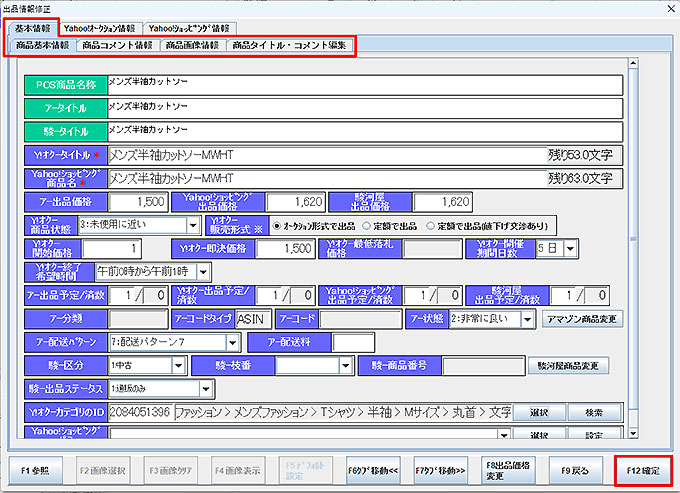Open the 商品コメント情報 sub-tab
Viewport: 680px width, 493px height.
117,45
